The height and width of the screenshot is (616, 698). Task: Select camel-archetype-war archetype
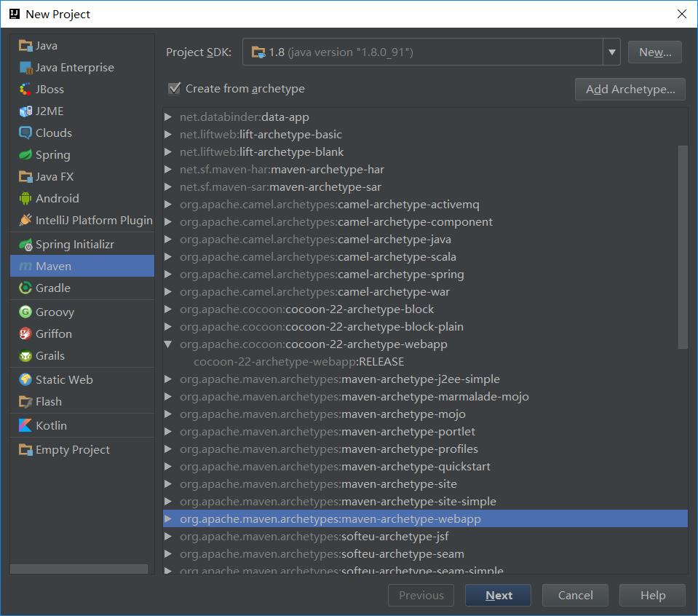[314, 292]
